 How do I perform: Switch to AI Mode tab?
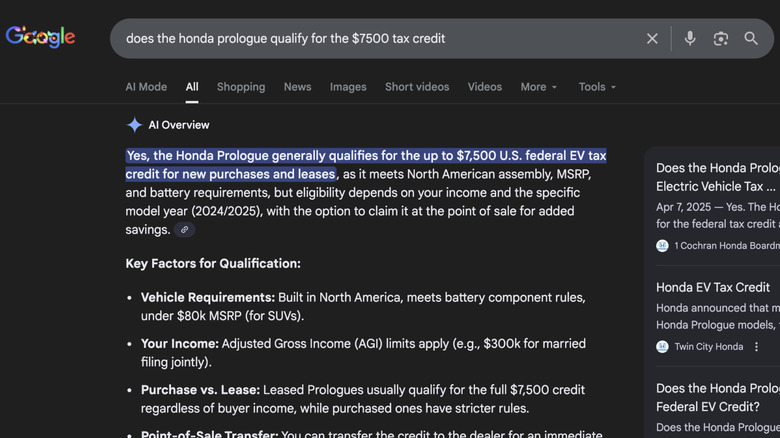pos(146,87)
